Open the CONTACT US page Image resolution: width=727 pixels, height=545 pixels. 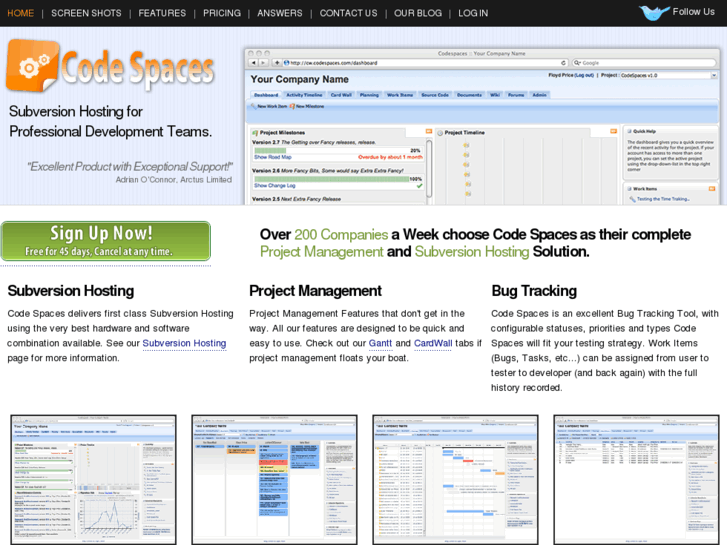pos(348,13)
